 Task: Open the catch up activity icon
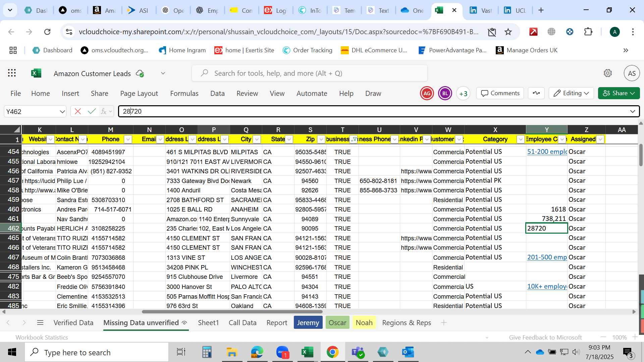pyautogui.click(x=536, y=93)
